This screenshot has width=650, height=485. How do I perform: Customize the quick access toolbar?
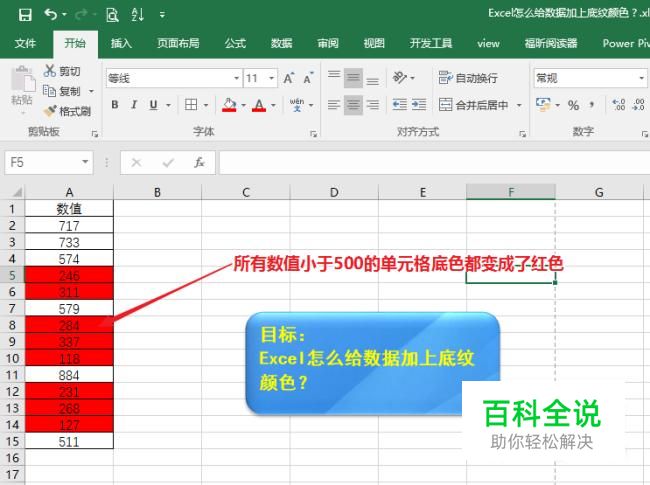162,15
